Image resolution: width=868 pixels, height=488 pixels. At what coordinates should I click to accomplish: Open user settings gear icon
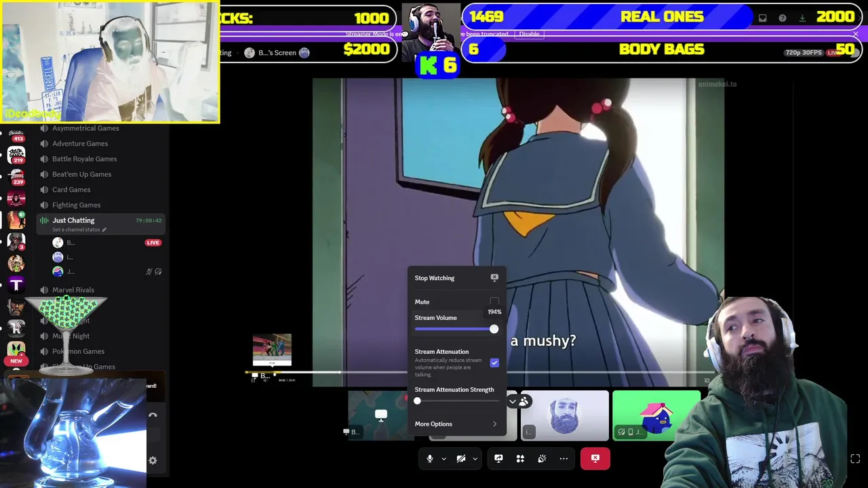click(153, 461)
